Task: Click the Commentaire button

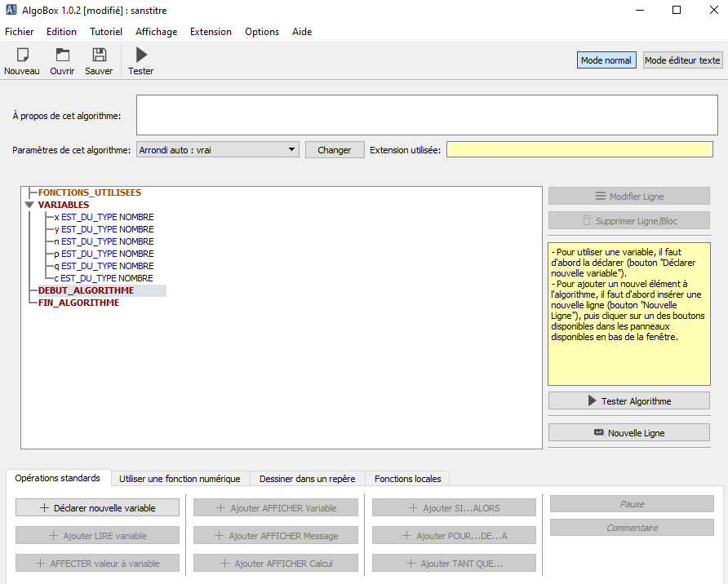Action: point(632,528)
